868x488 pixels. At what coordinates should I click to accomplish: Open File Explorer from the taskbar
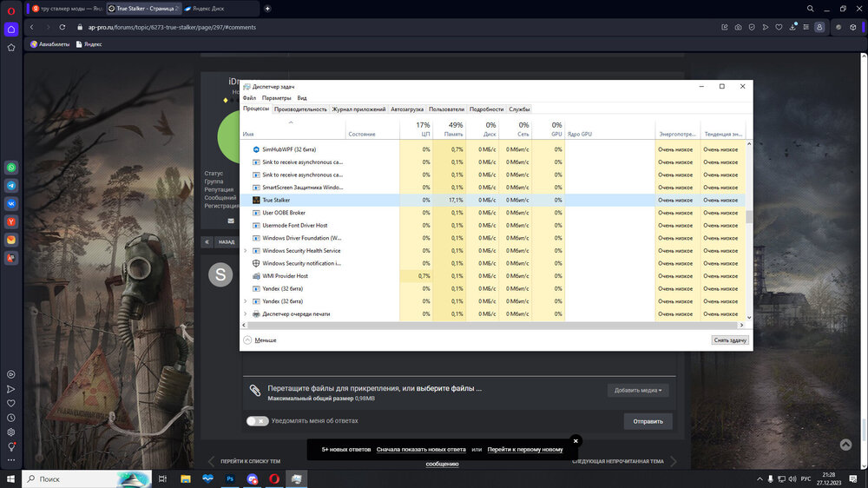(x=185, y=478)
